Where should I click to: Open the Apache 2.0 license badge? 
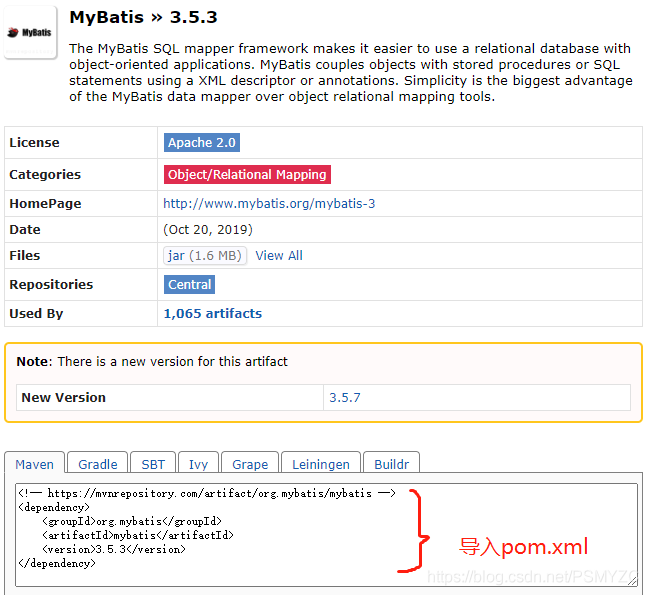(x=202, y=143)
